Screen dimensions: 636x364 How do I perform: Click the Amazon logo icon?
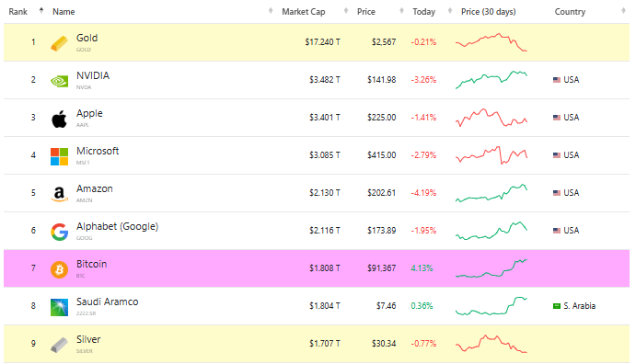(59, 194)
